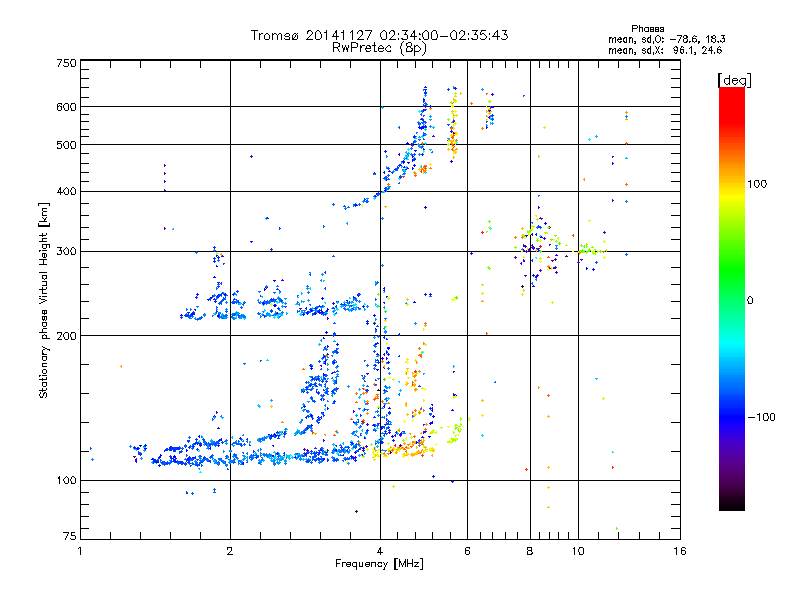Click the plot title 'Tromsø 20141127 02:34:00-02:35:43'

point(379,35)
